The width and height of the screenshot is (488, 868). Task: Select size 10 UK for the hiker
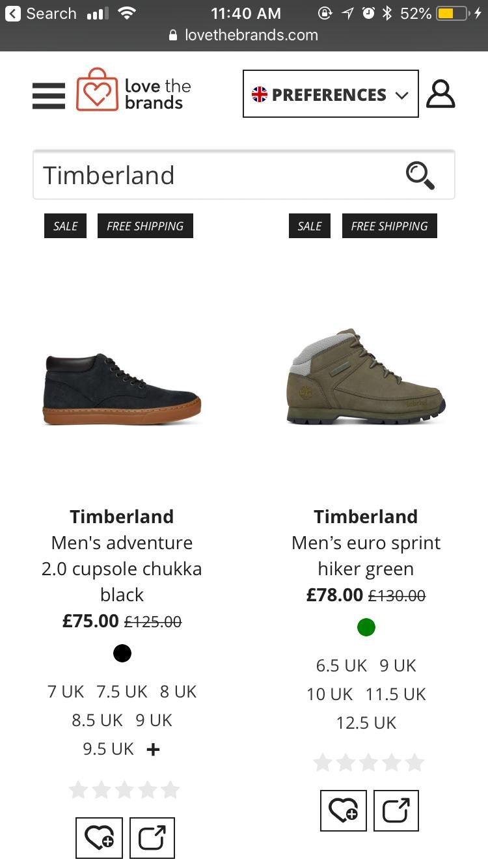click(329, 694)
